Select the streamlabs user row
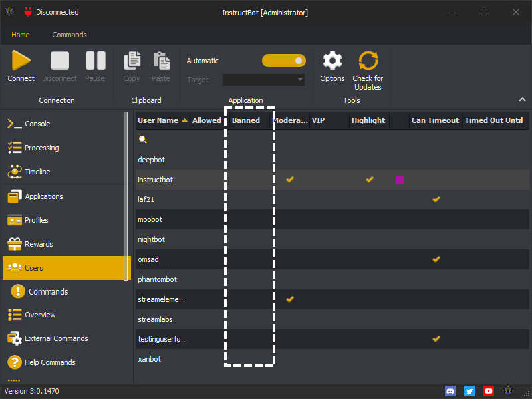This screenshot has height=399, width=532. pyautogui.click(x=332, y=319)
